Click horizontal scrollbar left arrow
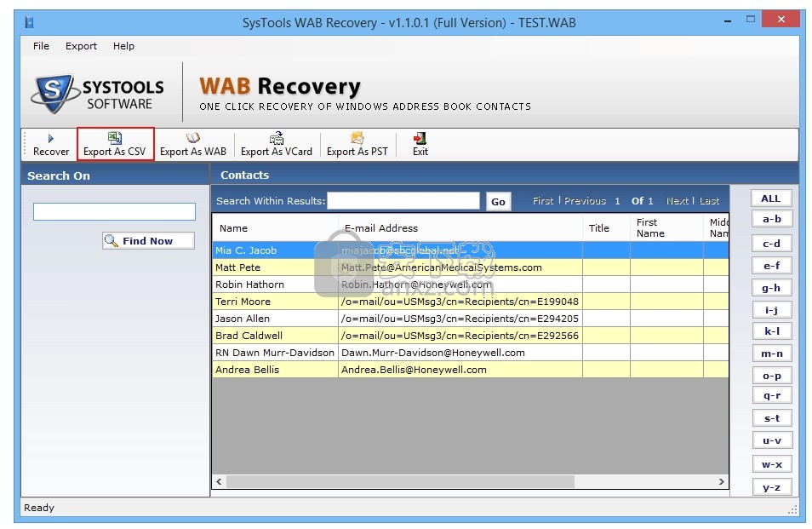812x529 pixels. [219, 482]
